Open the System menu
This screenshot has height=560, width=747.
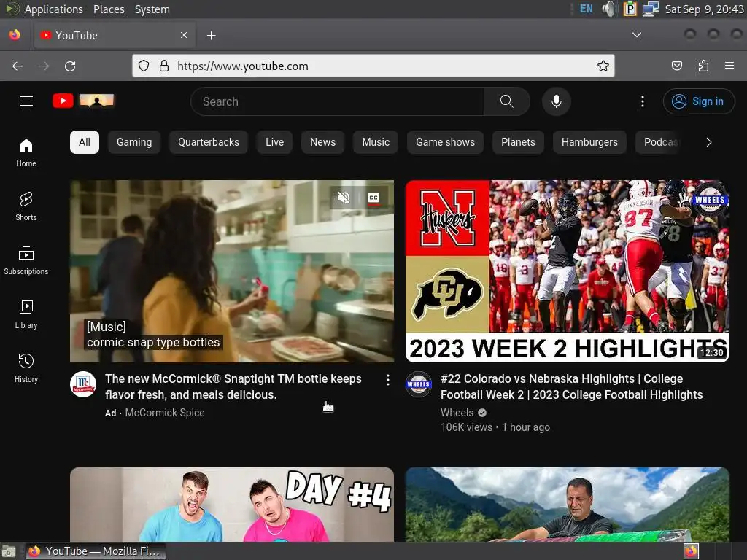point(152,9)
